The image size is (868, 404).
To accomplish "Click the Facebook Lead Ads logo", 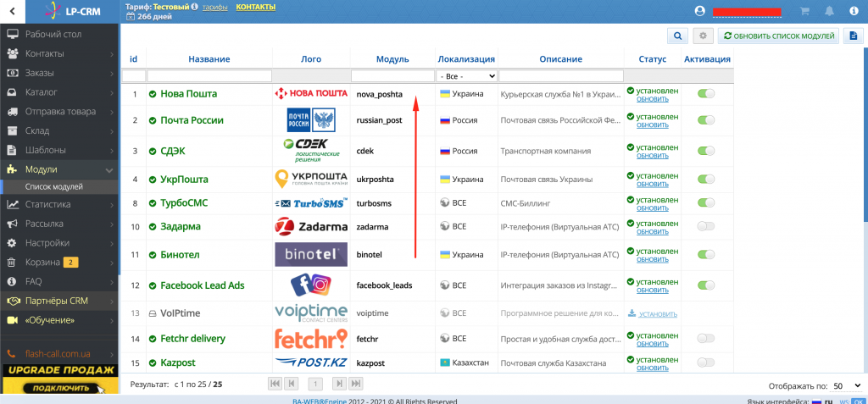I will [311, 285].
